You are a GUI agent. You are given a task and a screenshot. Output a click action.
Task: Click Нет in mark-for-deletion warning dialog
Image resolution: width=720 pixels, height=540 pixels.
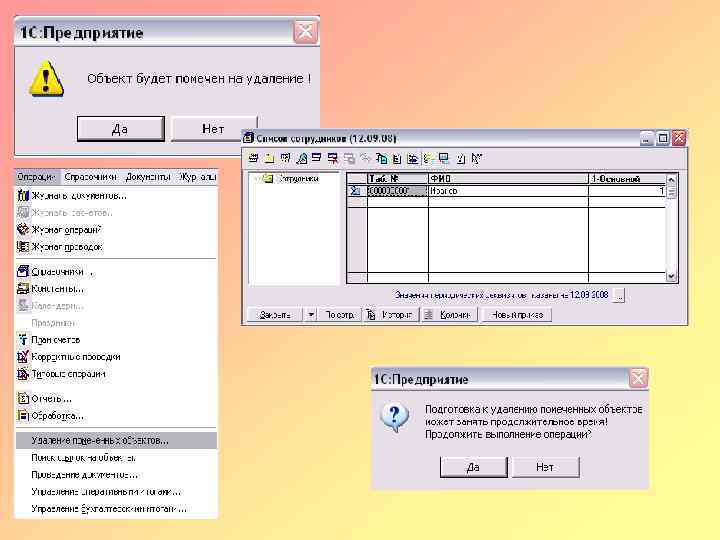(213, 129)
